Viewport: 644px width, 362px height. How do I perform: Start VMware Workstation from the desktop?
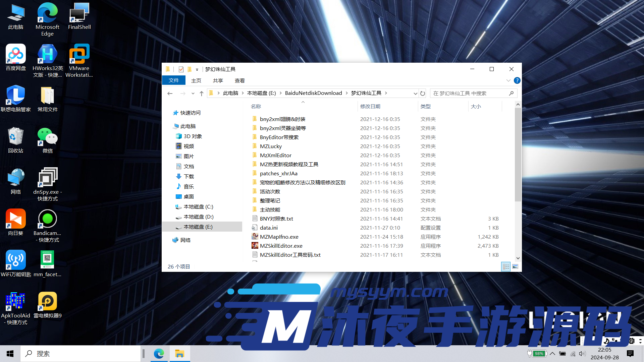pos(79,54)
